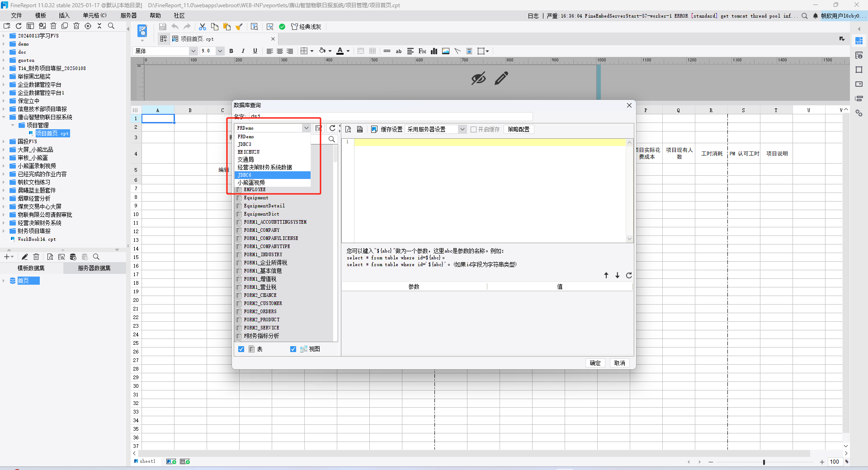Select JDBC6 from the database list
The width and height of the screenshot is (868, 470).
coord(272,175)
